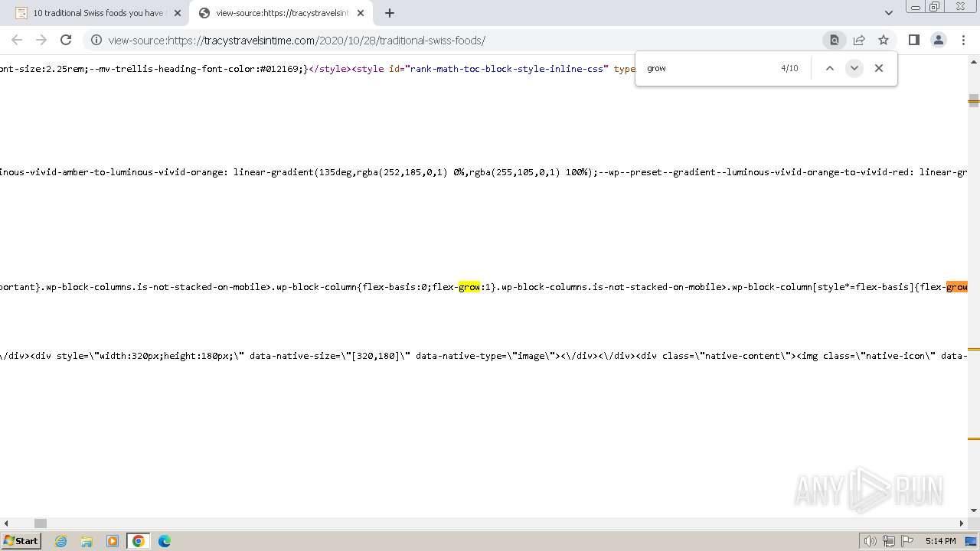Click the orange 'grow' match at line end
The image size is (980, 551).
[957, 287]
